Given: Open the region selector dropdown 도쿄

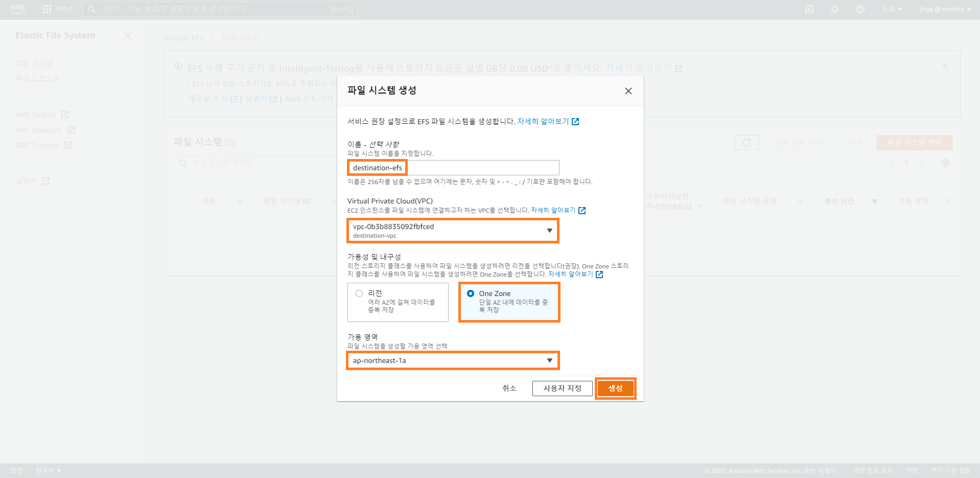Looking at the screenshot, I should point(892,9).
